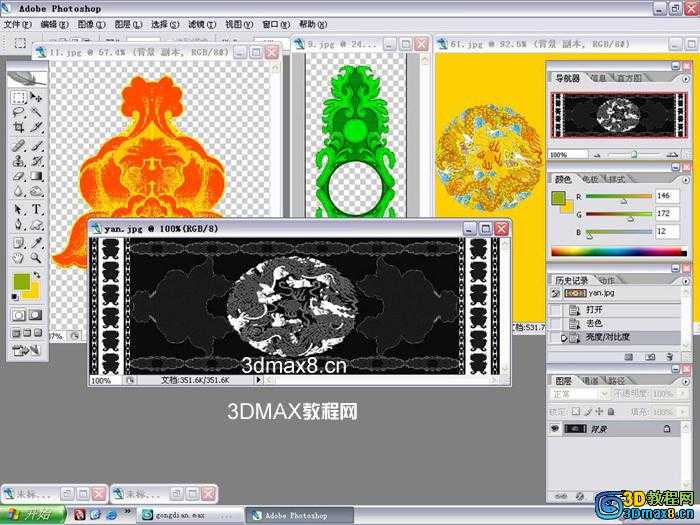Viewport: 700px width, 525px height.
Task: Open the layer fill slider arrow
Action: 682,411
